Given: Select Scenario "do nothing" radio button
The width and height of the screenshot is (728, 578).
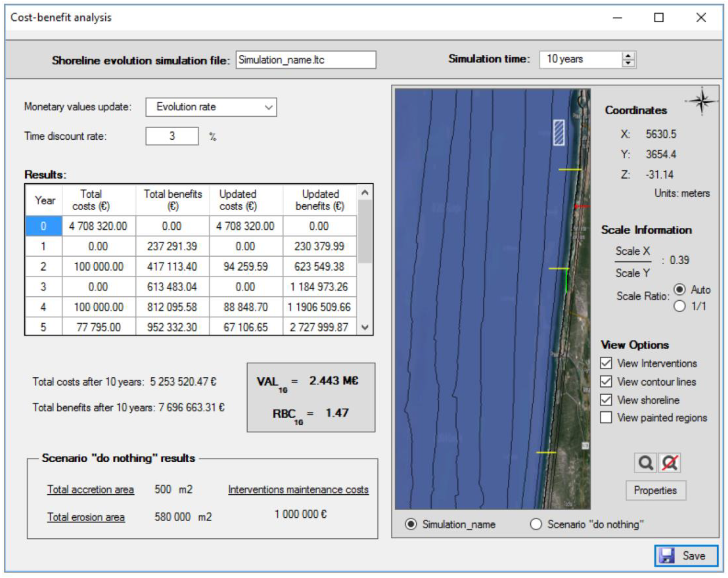Looking at the screenshot, I should tap(536, 524).
